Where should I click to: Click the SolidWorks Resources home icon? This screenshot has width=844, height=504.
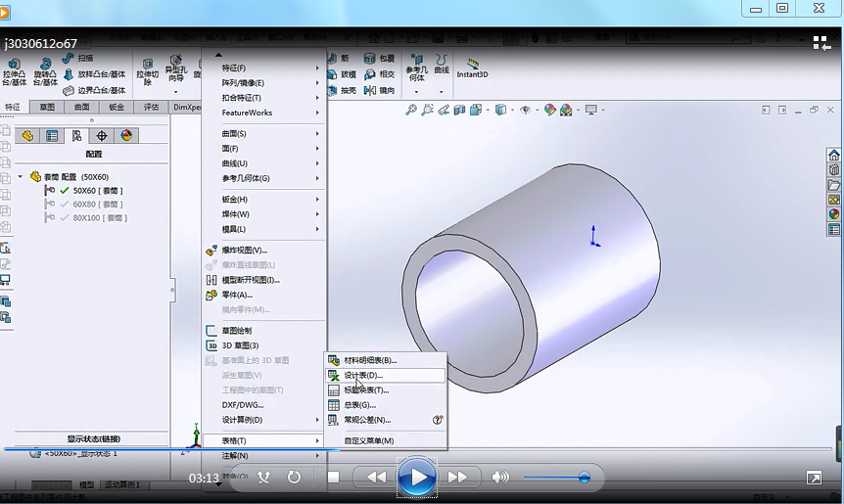(x=833, y=155)
